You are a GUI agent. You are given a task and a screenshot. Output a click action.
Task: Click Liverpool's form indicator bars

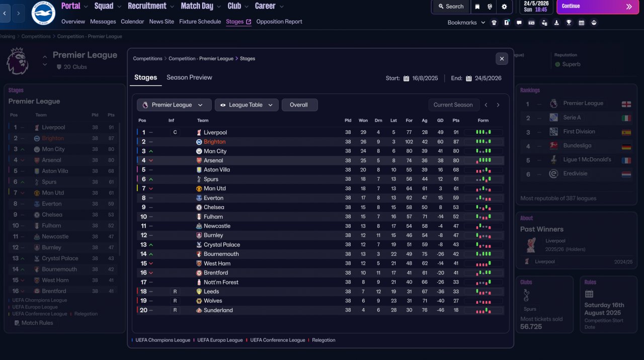[x=483, y=132]
